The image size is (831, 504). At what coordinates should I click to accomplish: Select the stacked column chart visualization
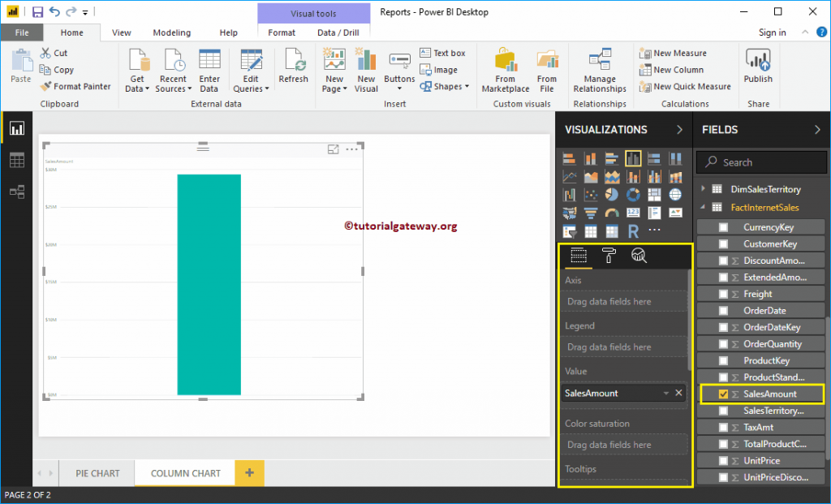click(x=591, y=158)
